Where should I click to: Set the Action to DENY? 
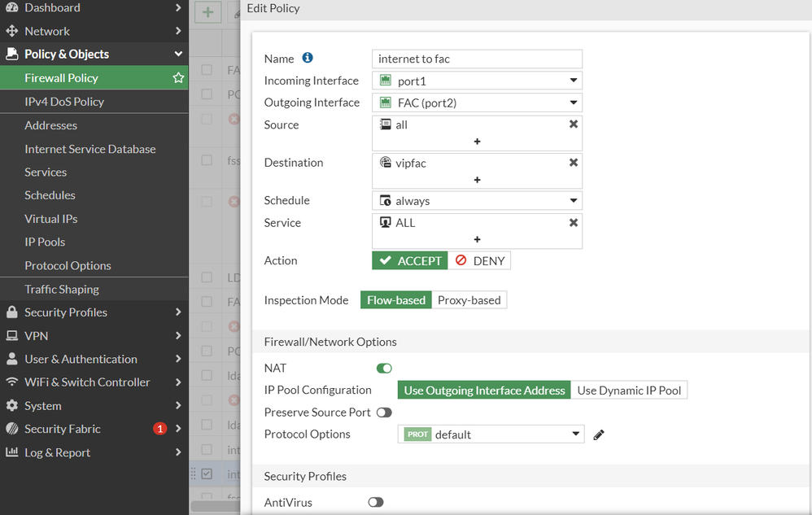479,261
